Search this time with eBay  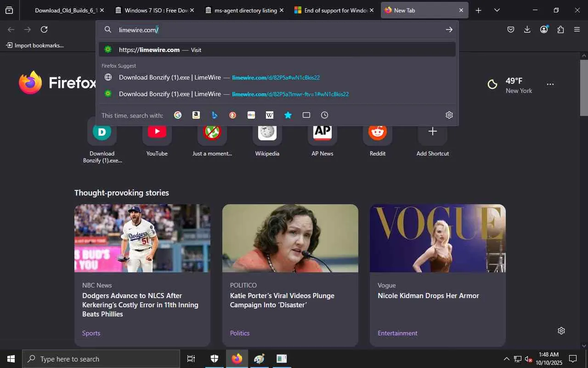click(x=251, y=115)
